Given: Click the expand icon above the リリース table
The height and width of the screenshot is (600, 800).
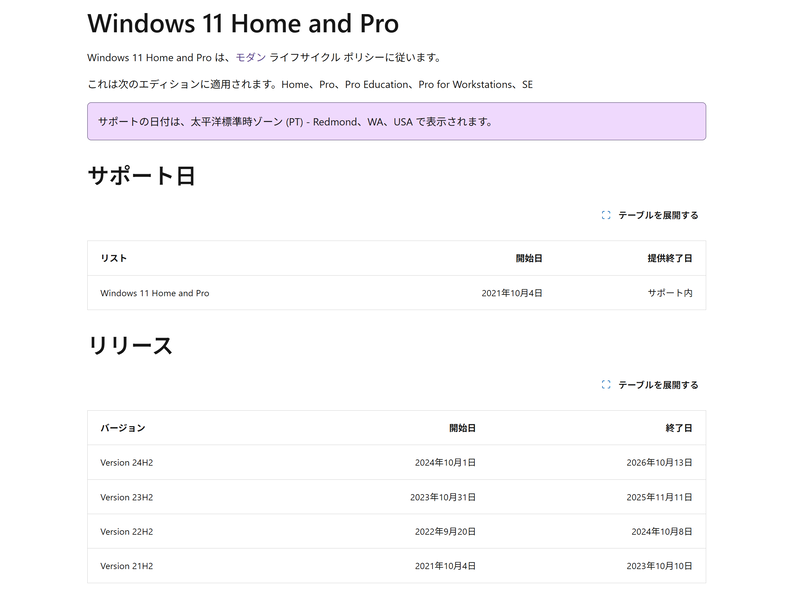Looking at the screenshot, I should coord(607,383).
